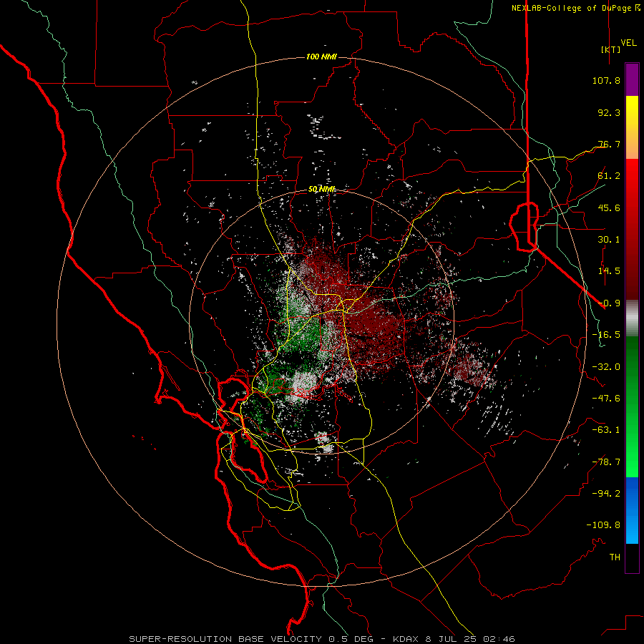Click the -32.0 velocity scale value
The image size is (644, 644).
tap(606, 367)
